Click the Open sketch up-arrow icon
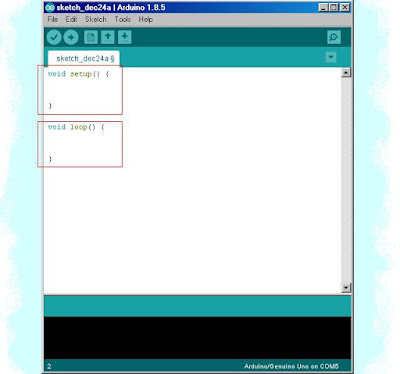 107,37
